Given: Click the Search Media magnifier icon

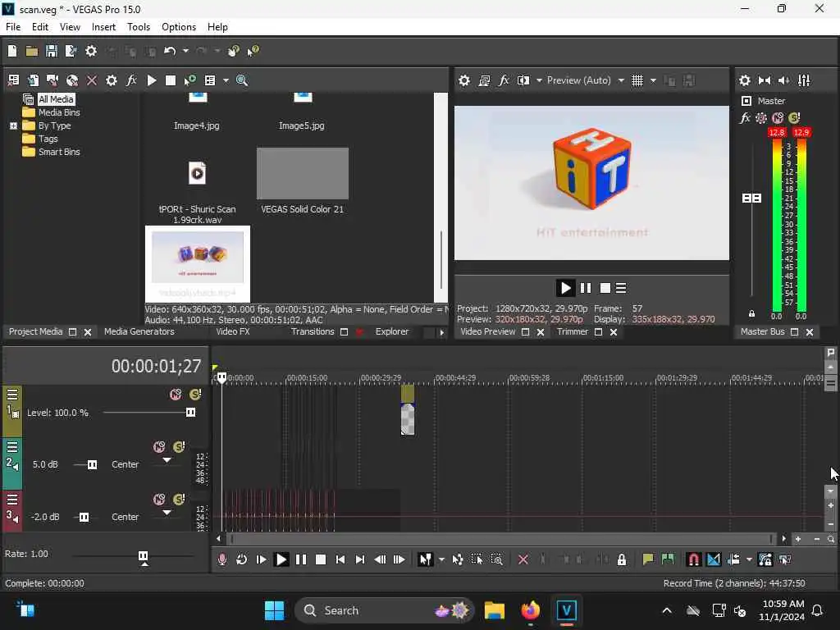Looking at the screenshot, I should 242,80.
